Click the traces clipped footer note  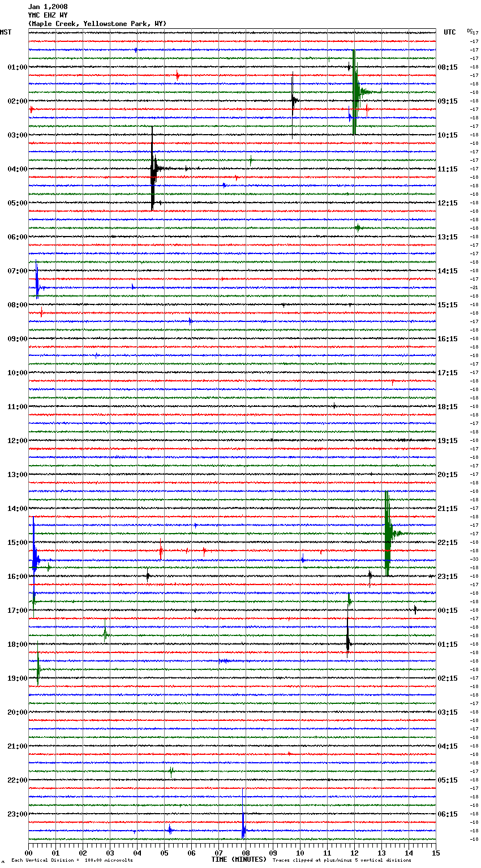[342, 861]
